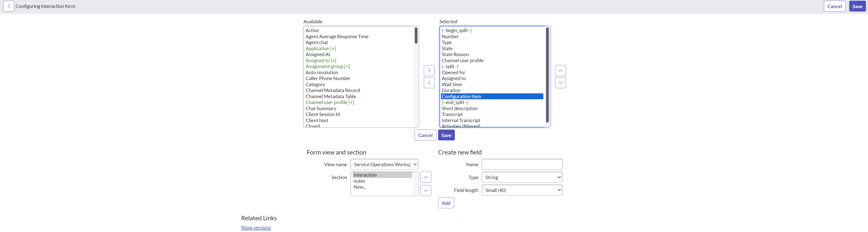868x232 pixels.
Task: Expand Assignment group [+] in Available list
Action: [328, 67]
